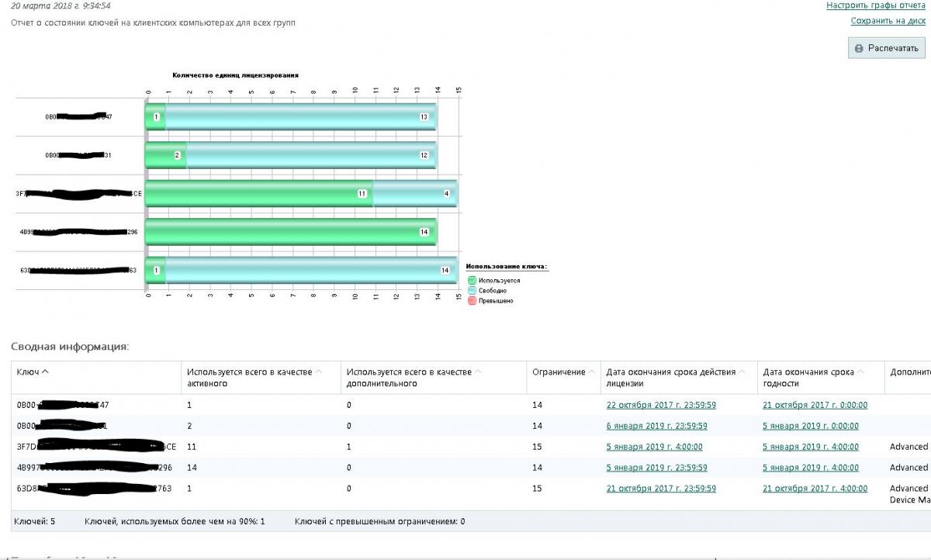Sort table by the Ключ column arrow
This screenshot has height=560, width=931.
tap(45, 372)
